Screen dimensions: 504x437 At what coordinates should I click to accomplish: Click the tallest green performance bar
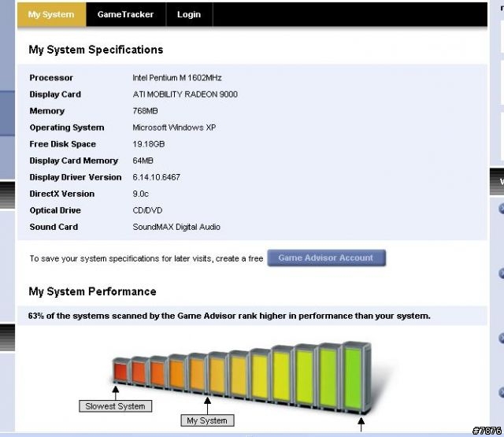click(355, 378)
